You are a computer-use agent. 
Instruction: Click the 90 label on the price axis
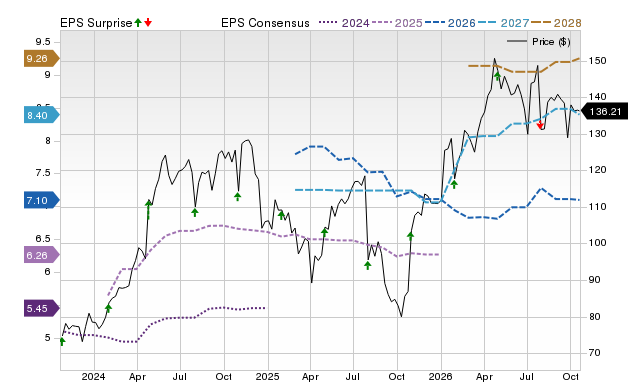(594, 280)
